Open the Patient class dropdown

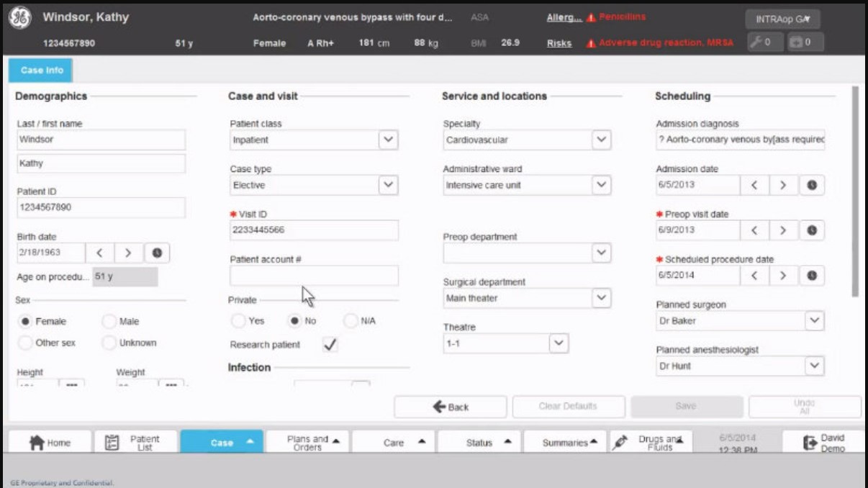click(x=388, y=140)
